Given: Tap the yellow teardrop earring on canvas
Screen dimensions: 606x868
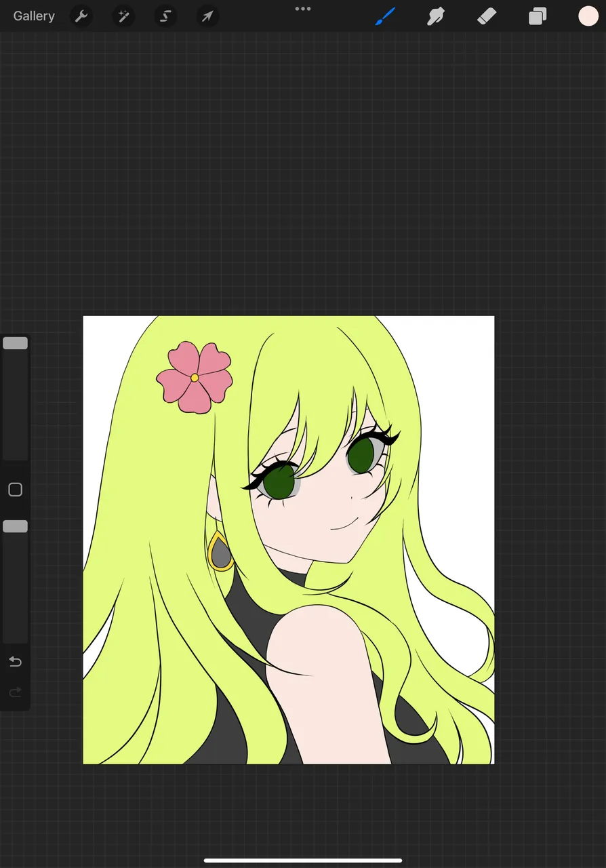Looking at the screenshot, I should (220, 551).
